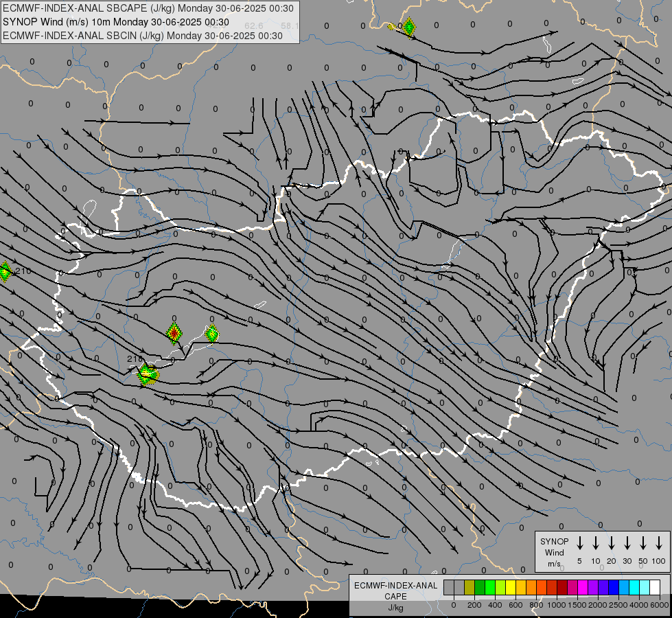Click the '200' value on the CAPE scale
This screenshot has height=618, width=672.
474,605
